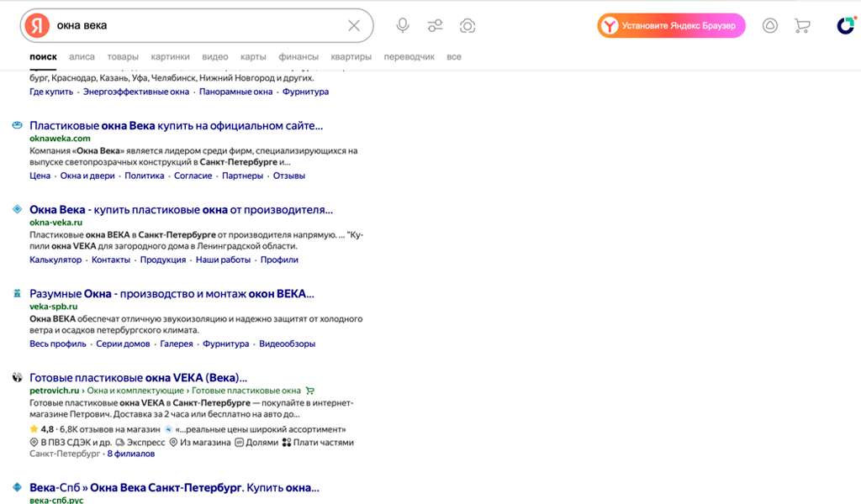The image size is (861, 504).
Task: Open Фурнитура sitelink under first result
Action: [x=305, y=92]
